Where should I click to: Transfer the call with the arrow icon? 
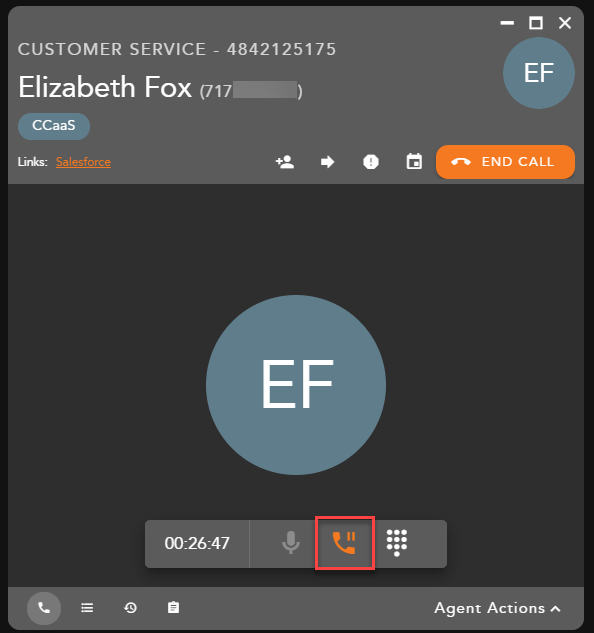(x=327, y=162)
